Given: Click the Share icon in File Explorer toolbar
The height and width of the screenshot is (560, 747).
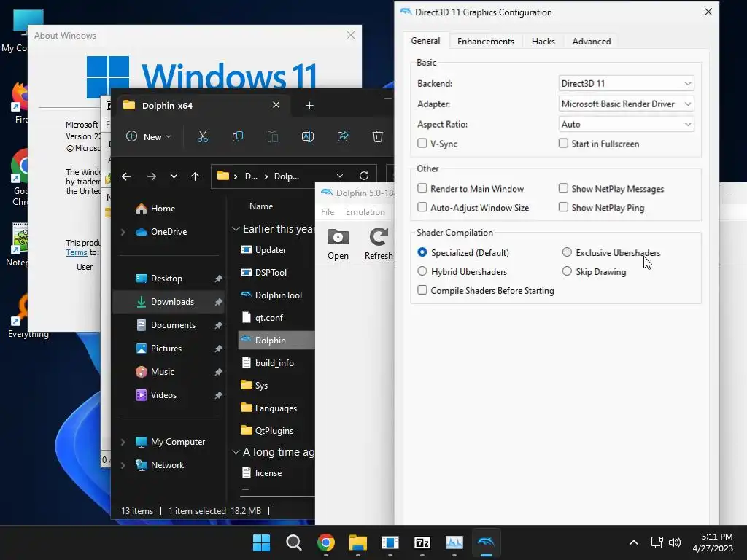Looking at the screenshot, I should [x=343, y=136].
